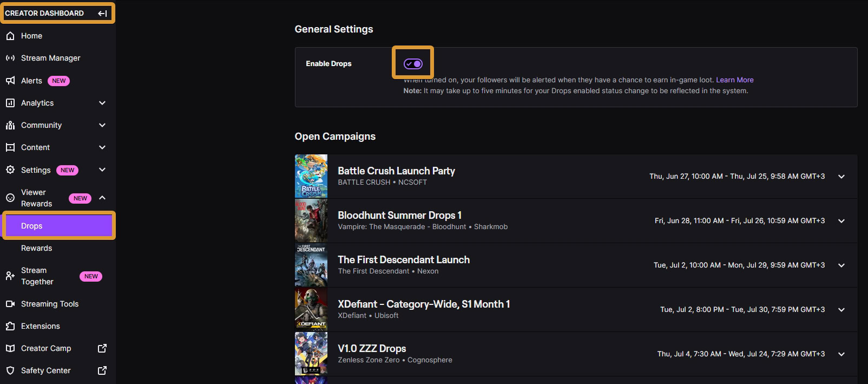Image resolution: width=868 pixels, height=384 pixels.
Task: Click the Stream Together add-person icon
Action: 10,276
